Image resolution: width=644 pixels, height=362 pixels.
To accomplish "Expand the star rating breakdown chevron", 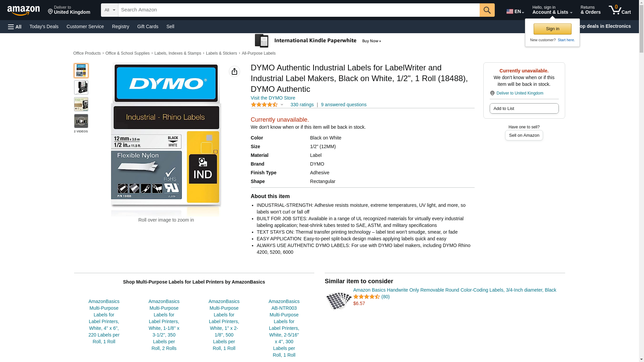I will click(x=282, y=105).
